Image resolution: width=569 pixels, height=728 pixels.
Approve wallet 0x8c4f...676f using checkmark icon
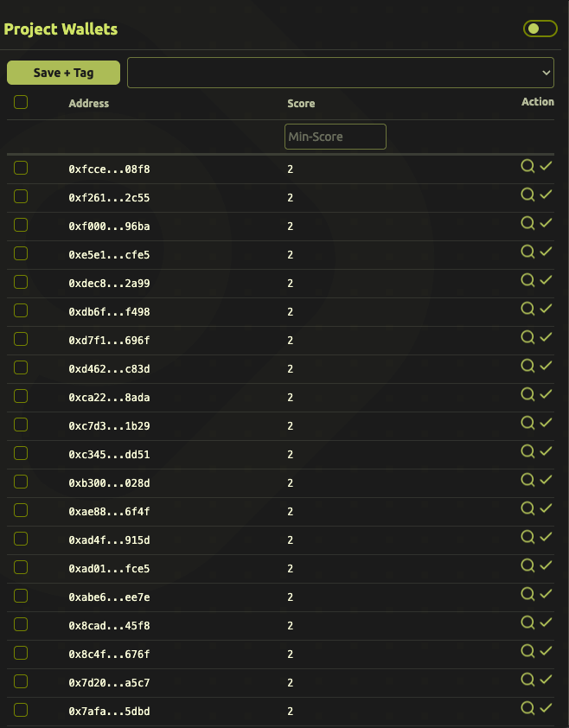[x=546, y=652]
